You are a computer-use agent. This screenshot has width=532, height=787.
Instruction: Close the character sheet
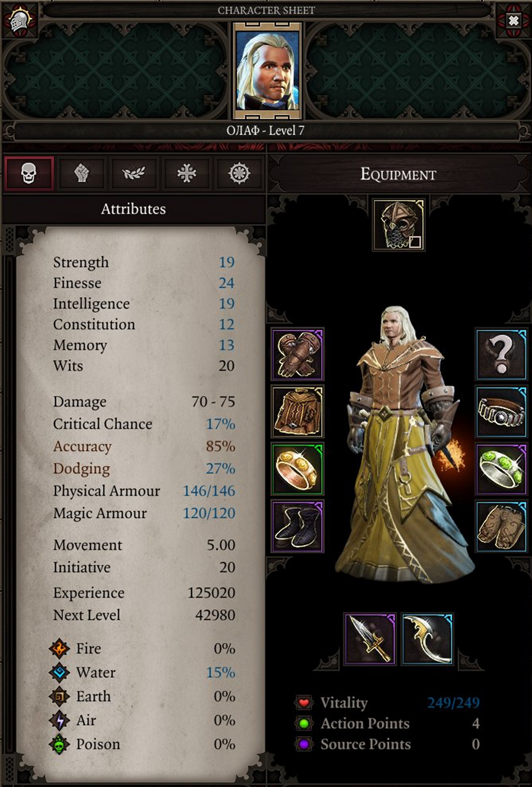tap(513, 21)
